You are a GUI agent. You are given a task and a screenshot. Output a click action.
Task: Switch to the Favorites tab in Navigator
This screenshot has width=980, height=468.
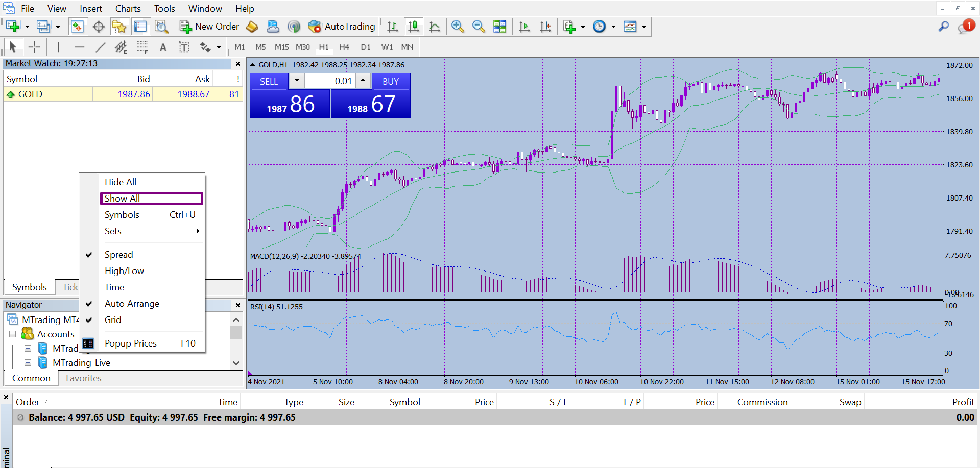click(84, 378)
